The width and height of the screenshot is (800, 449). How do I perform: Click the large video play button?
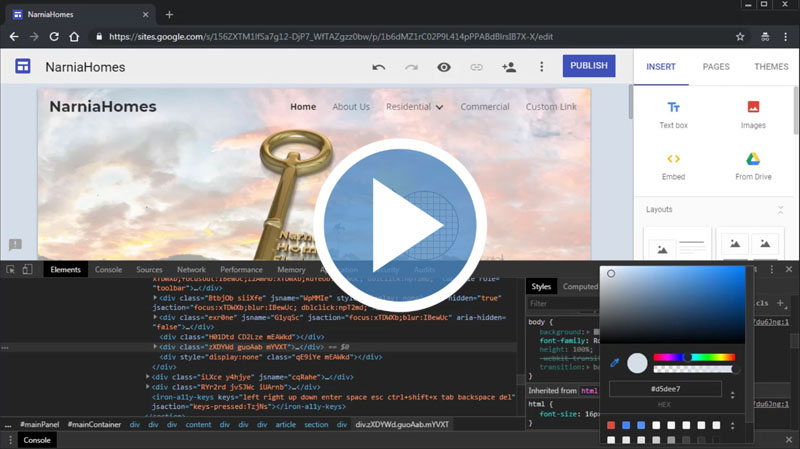click(x=406, y=219)
